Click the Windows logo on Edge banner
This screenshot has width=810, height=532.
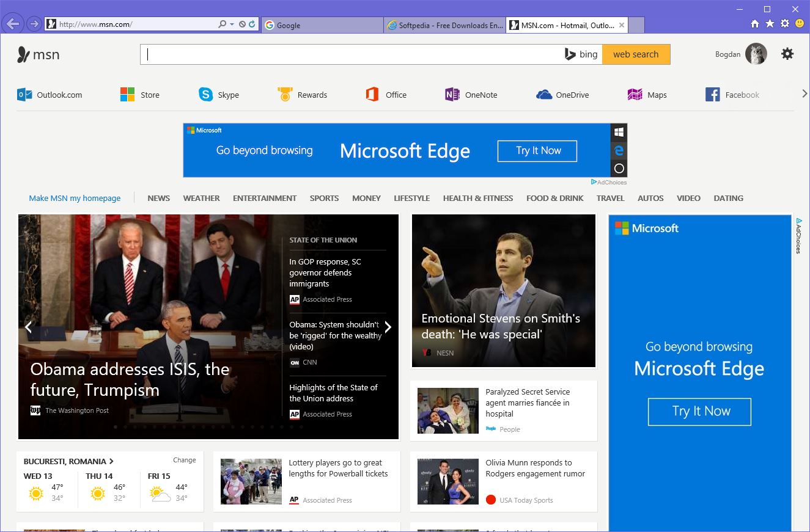[619, 133]
